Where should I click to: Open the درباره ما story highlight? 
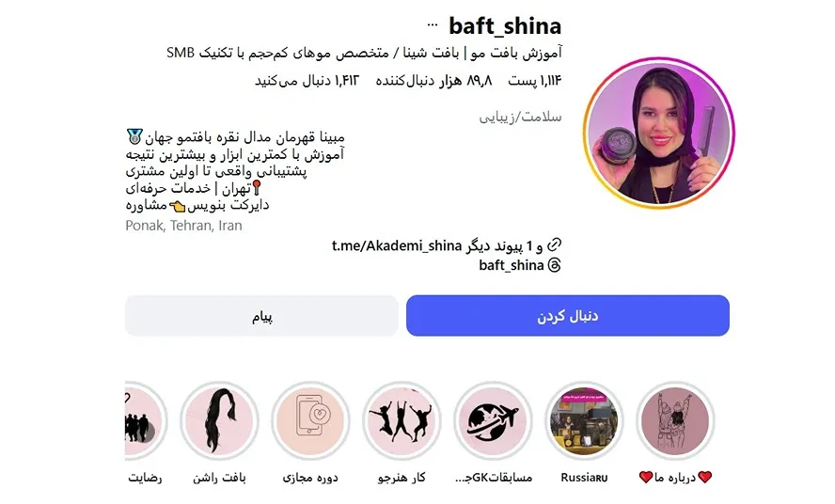[675, 421]
